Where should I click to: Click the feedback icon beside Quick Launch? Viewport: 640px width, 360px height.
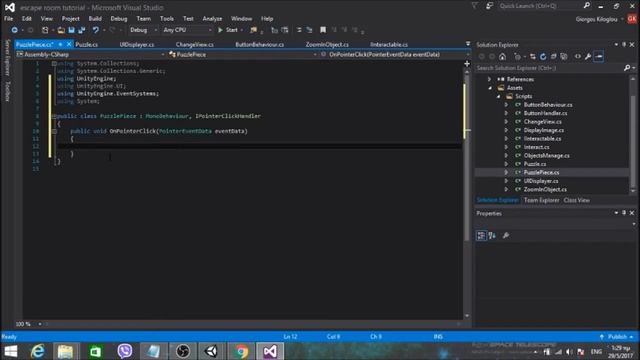(x=489, y=6)
